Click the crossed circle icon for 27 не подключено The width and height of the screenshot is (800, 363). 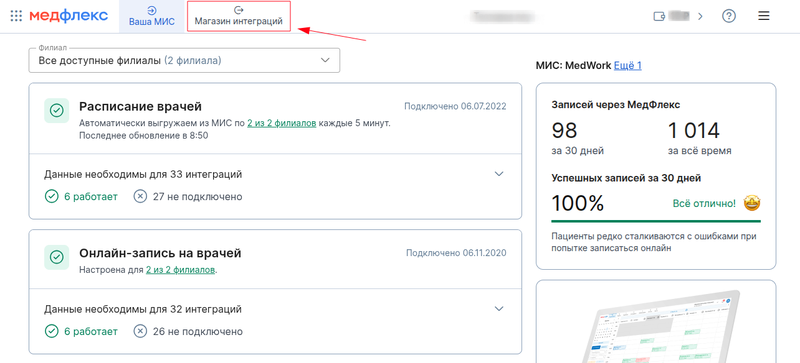140,197
